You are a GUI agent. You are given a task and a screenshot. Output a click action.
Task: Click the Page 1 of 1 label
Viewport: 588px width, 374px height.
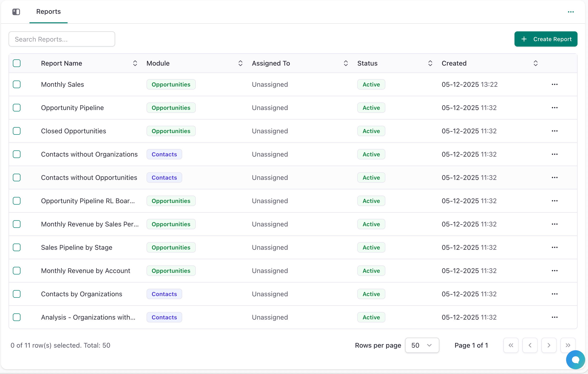coord(471,345)
